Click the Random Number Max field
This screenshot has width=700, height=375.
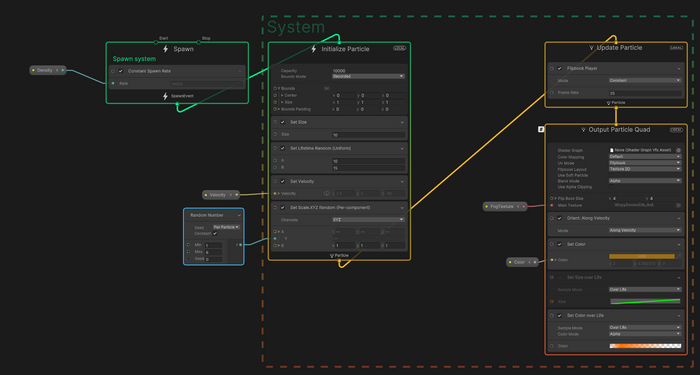coord(213,252)
